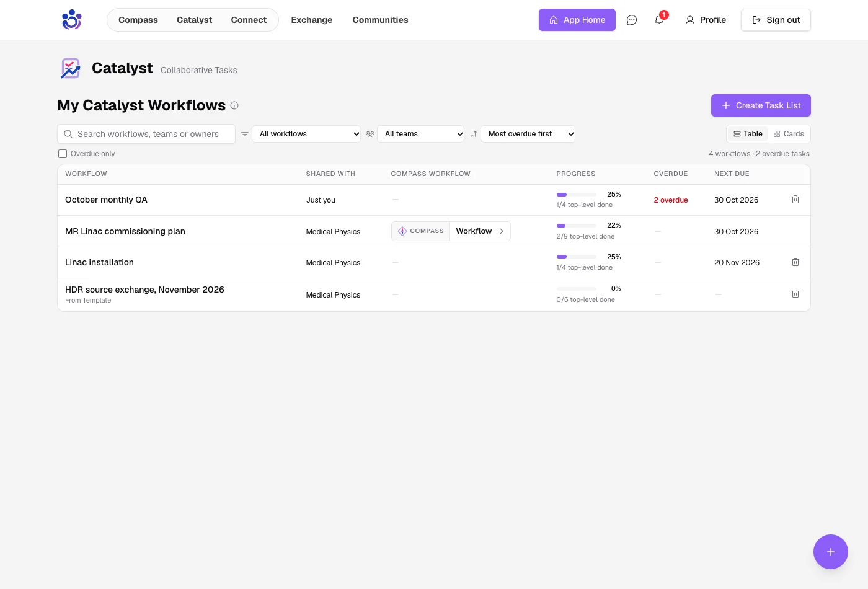868x589 pixels.
Task: Open the chat messages icon
Action: coord(632,20)
